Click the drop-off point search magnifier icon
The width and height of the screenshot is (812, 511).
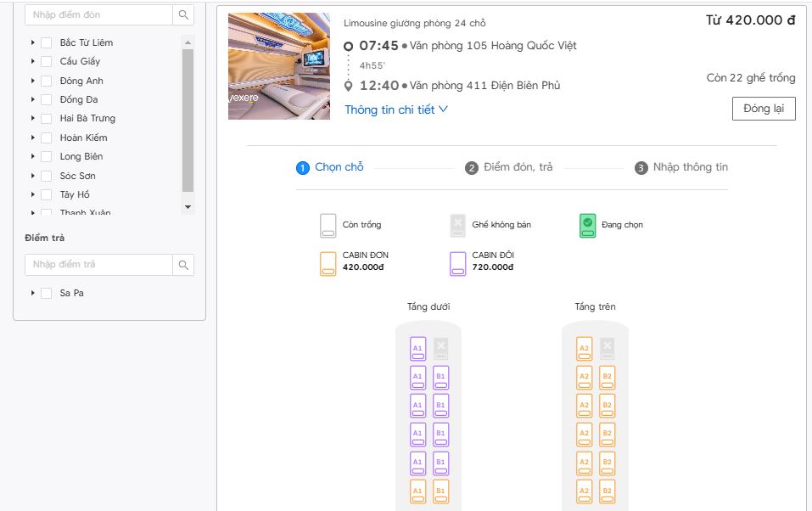point(183,265)
